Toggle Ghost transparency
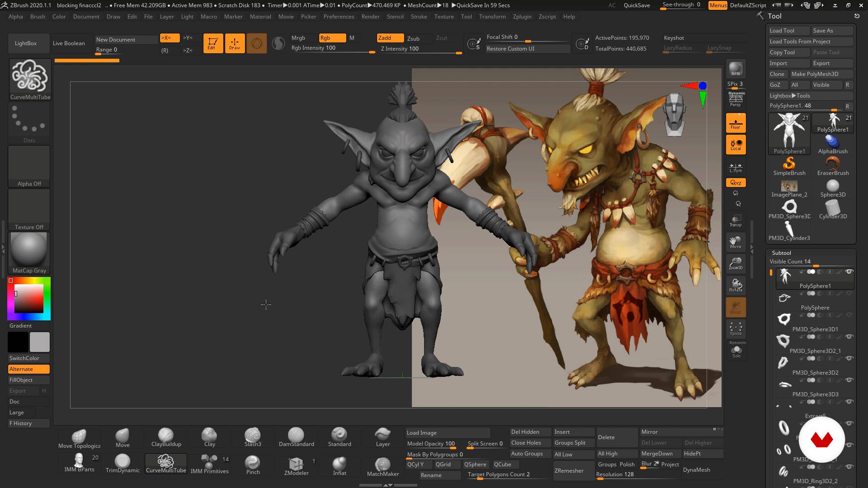This screenshot has height=488, width=868. (x=736, y=307)
